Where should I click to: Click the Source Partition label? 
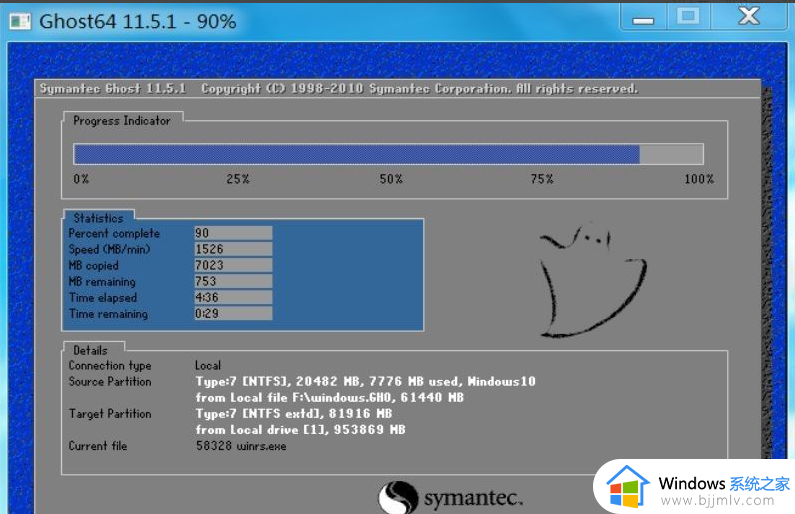tap(110, 381)
